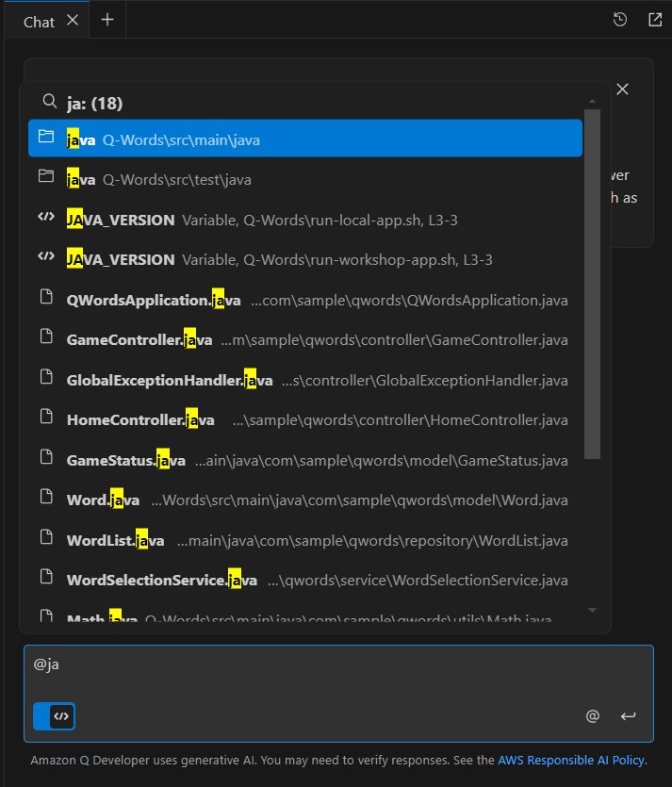Click file icon beside GlobalExceptionHandler.java

[x=46, y=376]
